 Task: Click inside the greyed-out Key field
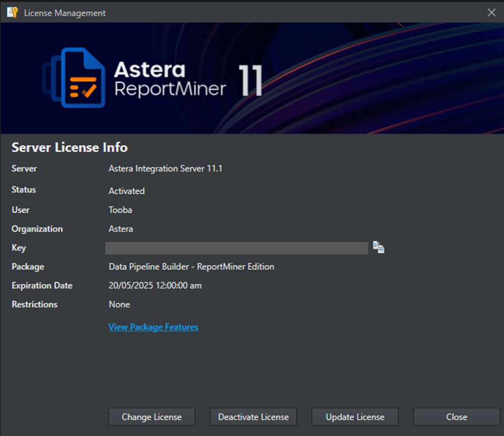(x=236, y=248)
